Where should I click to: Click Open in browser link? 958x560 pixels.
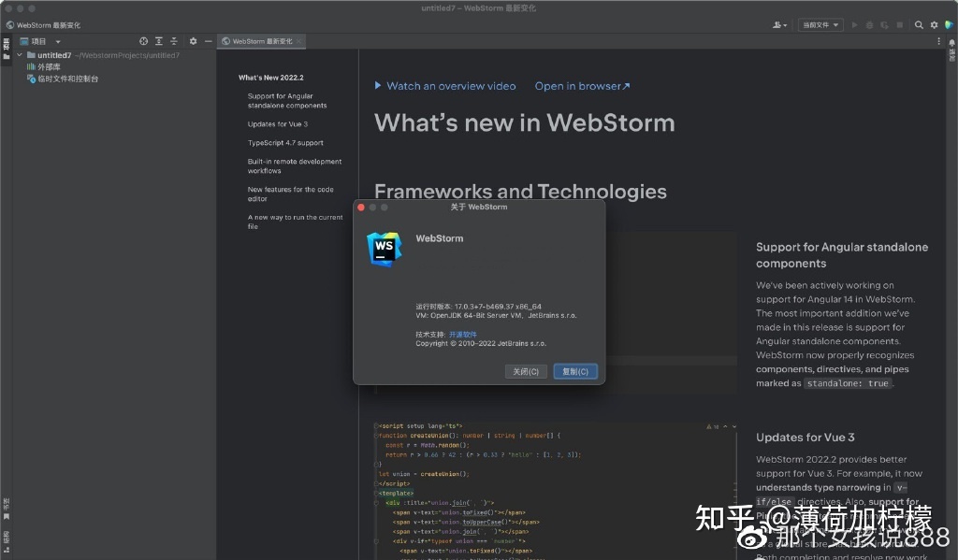coord(582,86)
